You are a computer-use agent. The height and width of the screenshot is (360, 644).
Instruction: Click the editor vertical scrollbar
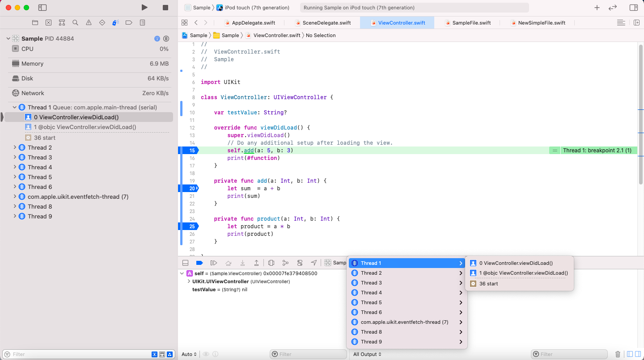click(641, 114)
